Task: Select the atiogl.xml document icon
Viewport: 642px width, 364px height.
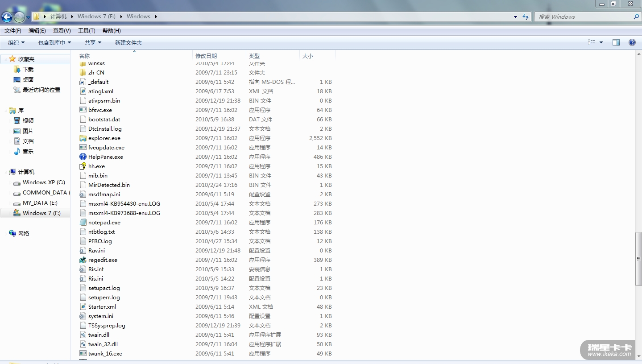Action: point(83,91)
